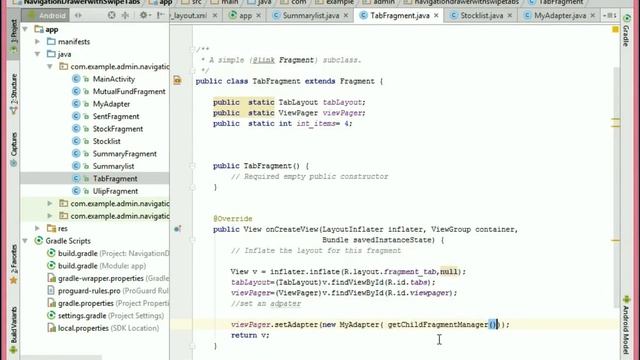
Task: Collapse the Gradle Scripts node
Action: coord(25,241)
